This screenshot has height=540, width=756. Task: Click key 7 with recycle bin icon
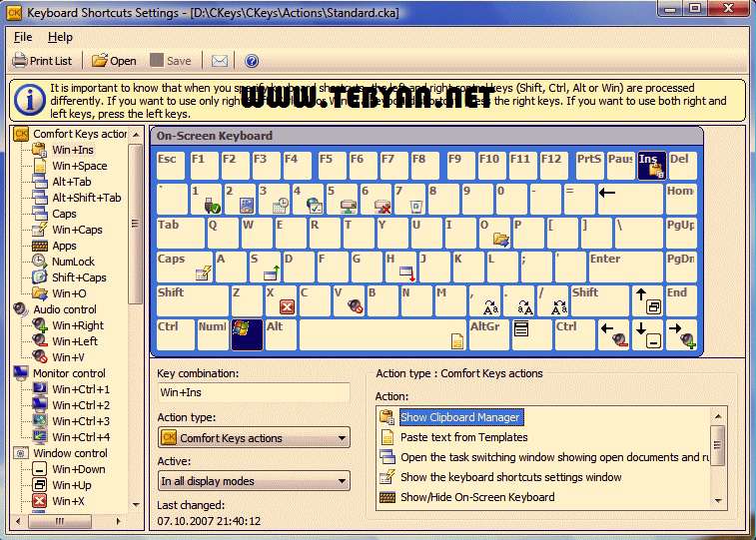(x=409, y=199)
